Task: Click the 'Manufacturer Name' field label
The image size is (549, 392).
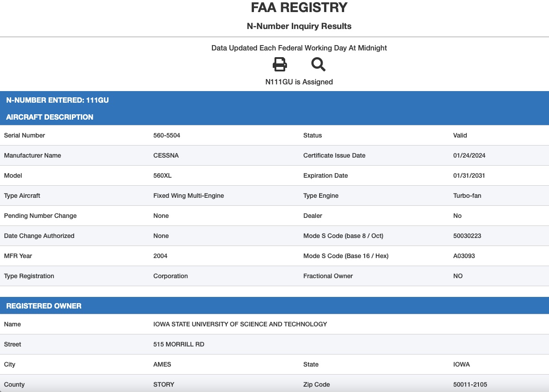Action: click(x=33, y=155)
